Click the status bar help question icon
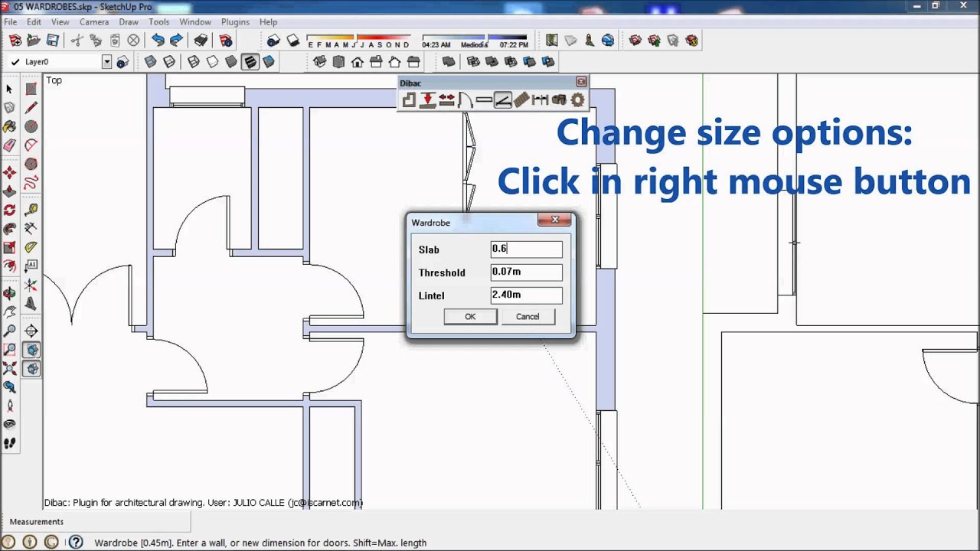980x551 pixels. pos(76,542)
